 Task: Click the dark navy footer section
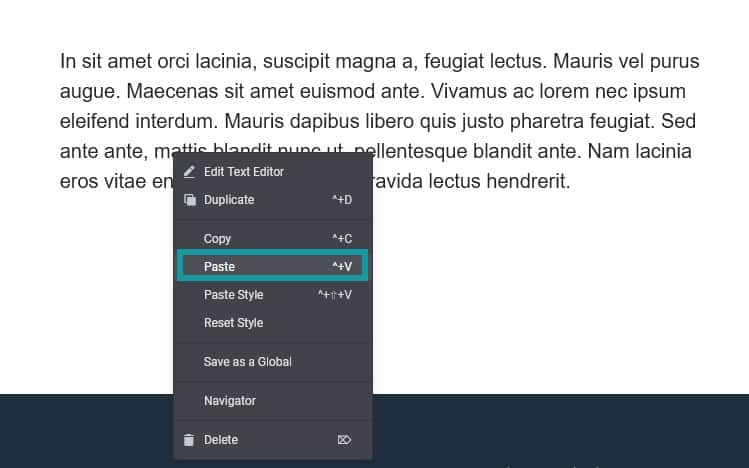click(x=560, y=430)
